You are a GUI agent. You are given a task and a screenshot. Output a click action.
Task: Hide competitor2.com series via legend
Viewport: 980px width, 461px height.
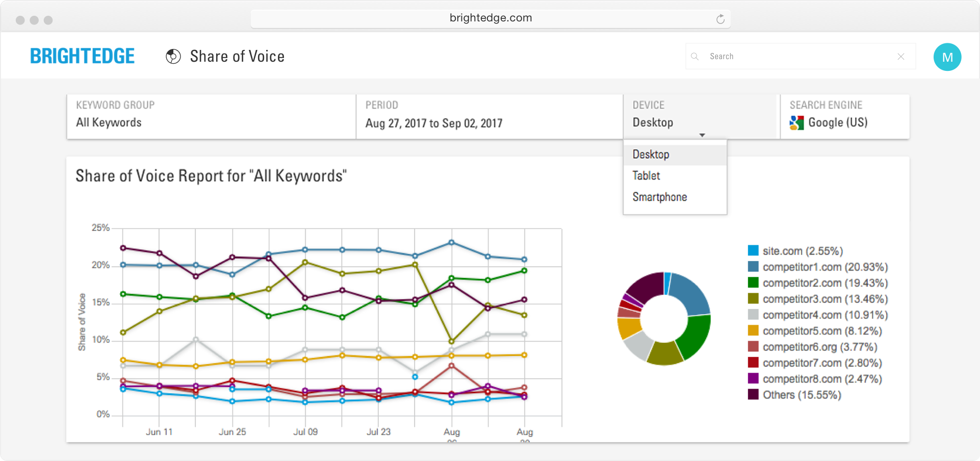click(824, 283)
